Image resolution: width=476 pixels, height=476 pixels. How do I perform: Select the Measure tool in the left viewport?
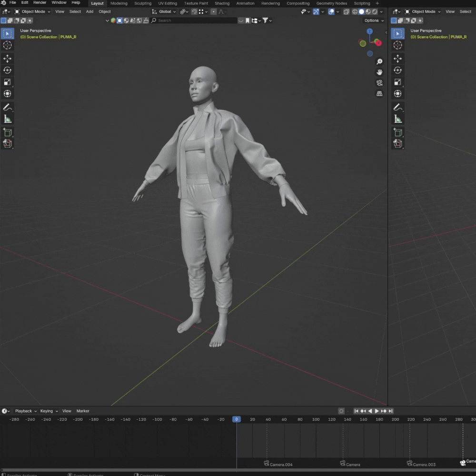[7, 119]
